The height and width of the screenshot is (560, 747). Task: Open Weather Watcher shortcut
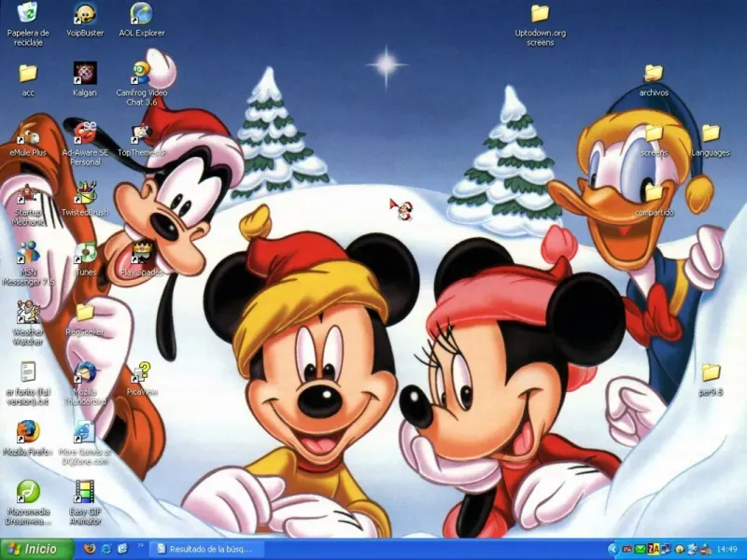coord(28,324)
